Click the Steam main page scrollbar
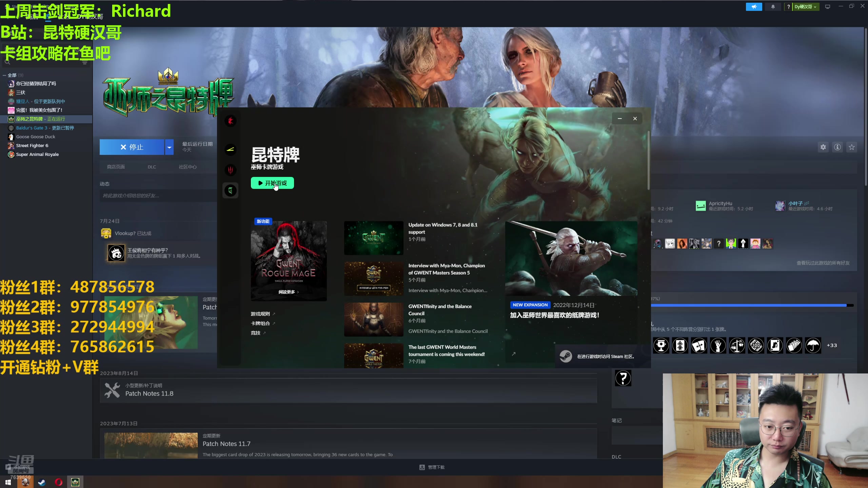 [x=865, y=107]
